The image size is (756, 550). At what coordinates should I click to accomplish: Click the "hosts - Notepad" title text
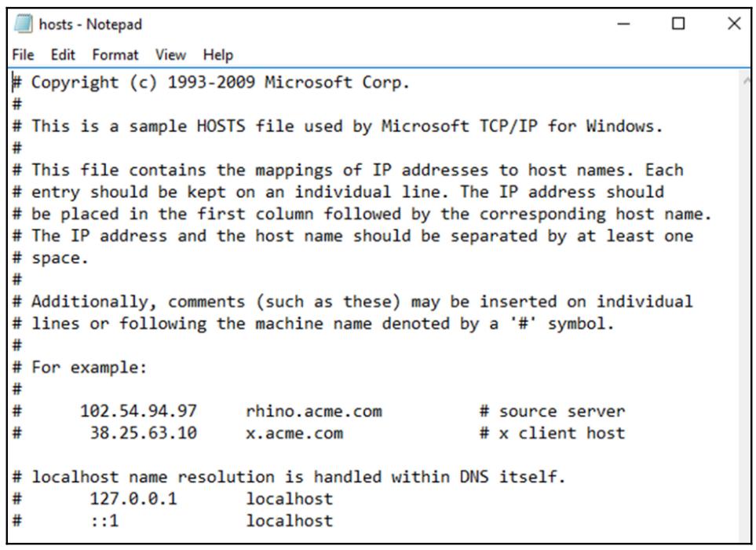click(x=91, y=24)
